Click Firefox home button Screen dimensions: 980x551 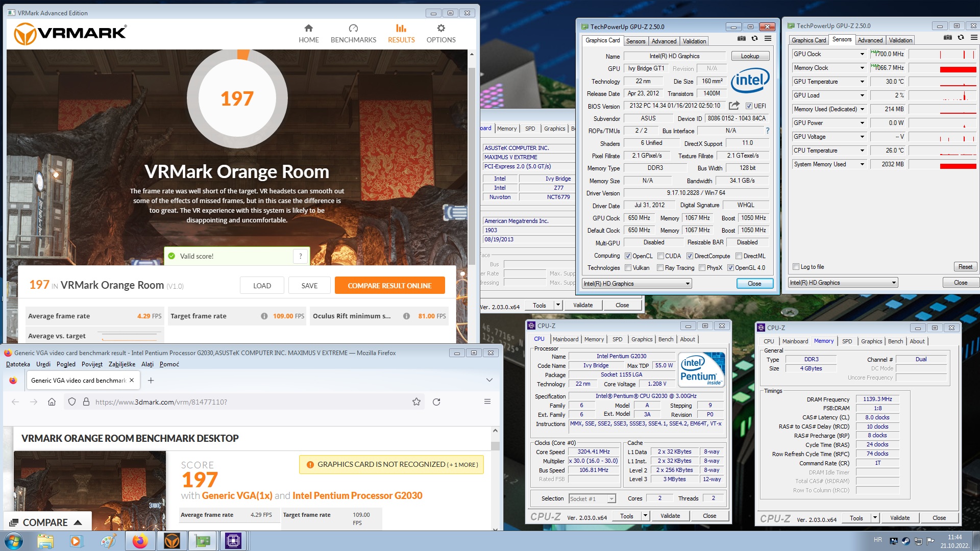tap(52, 402)
